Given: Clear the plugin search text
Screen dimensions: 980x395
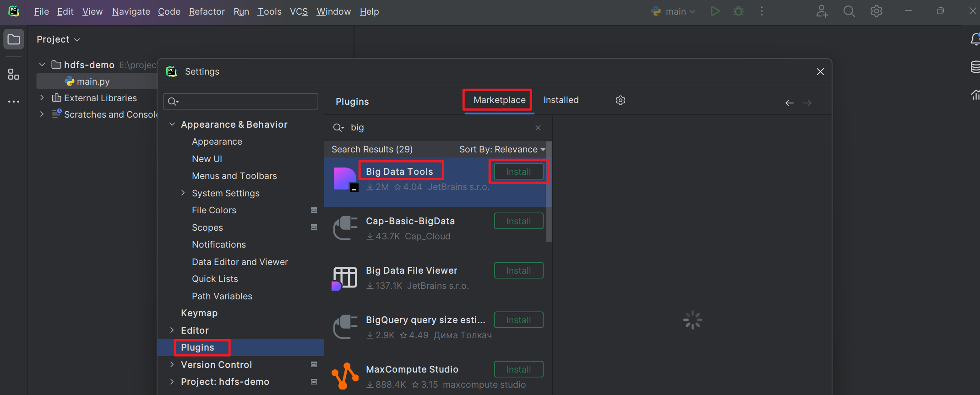Looking at the screenshot, I should (x=538, y=128).
